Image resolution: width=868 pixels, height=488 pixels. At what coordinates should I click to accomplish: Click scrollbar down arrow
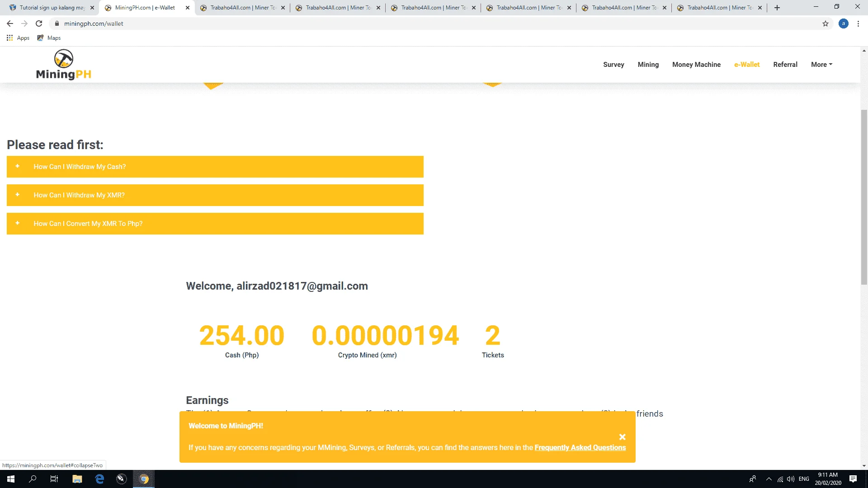[864, 466]
